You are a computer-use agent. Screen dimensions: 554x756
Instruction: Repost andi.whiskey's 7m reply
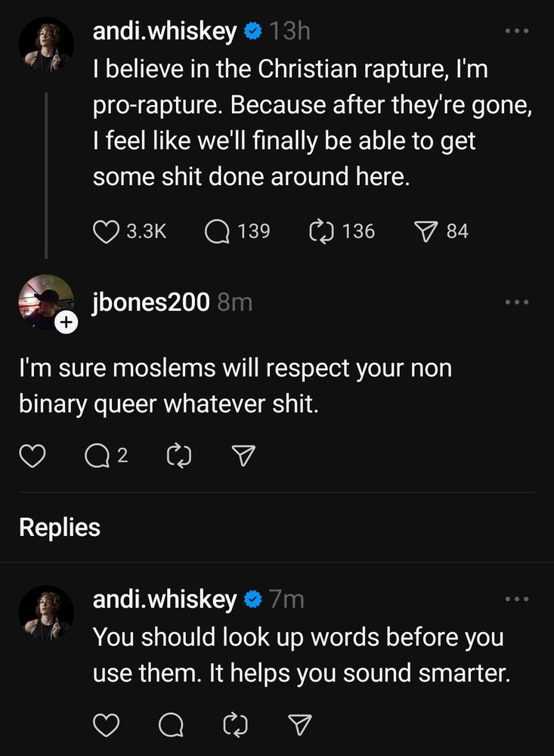click(x=237, y=725)
